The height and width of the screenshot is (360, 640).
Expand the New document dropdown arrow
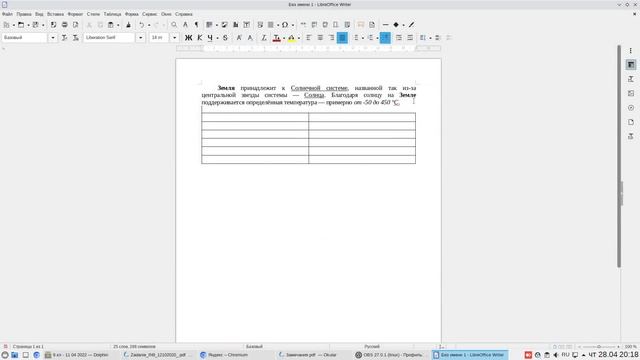click(x=13, y=25)
